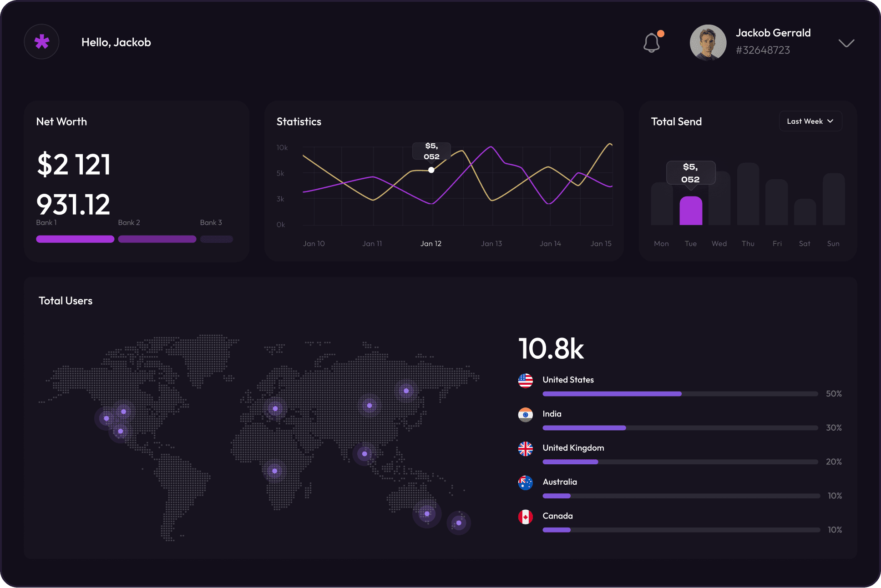Click Jackob Gerrald's profile avatar
This screenshot has height=588, width=881.
(x=708, y=42)
